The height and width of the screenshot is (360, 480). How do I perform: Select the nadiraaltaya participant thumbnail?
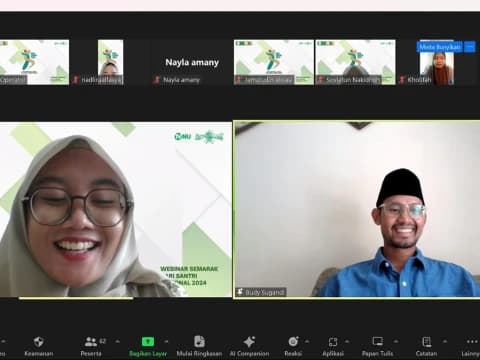(x=111, y=62)
